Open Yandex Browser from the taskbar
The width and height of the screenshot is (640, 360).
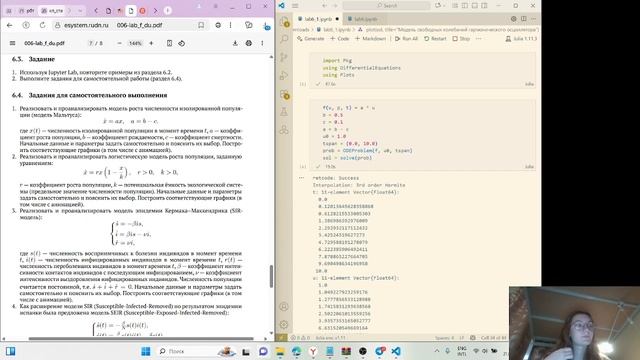tap(313, 351)
